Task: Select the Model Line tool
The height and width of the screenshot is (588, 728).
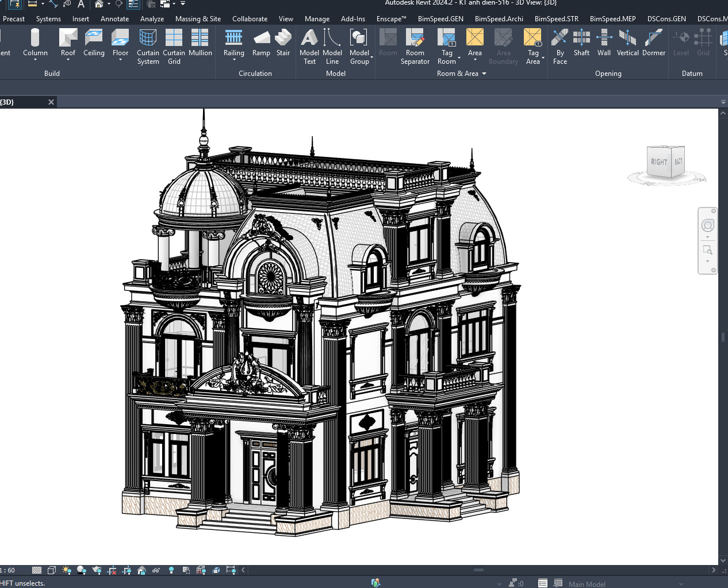Action: click(x=332, y=47)
